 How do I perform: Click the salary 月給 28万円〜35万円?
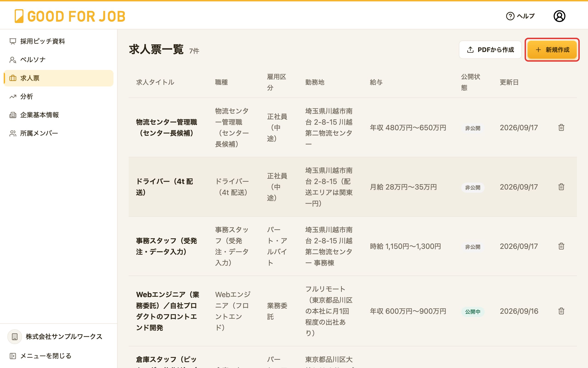coord(403,187)
